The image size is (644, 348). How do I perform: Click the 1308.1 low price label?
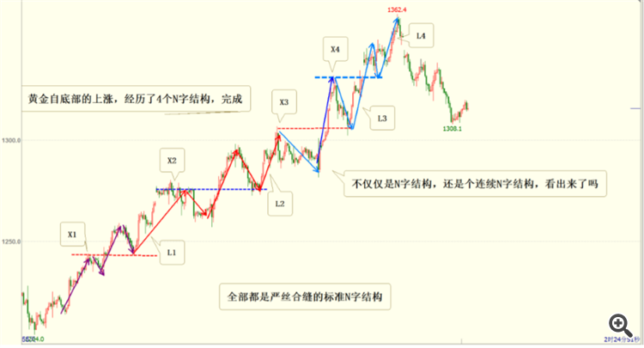coord(453,129)
